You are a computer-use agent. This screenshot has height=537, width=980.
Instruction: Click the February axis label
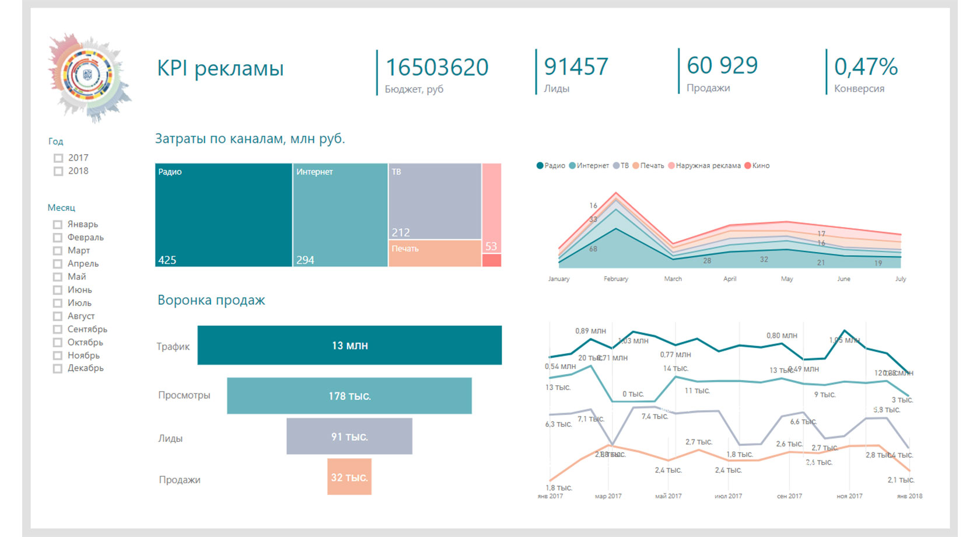(616, 279)
